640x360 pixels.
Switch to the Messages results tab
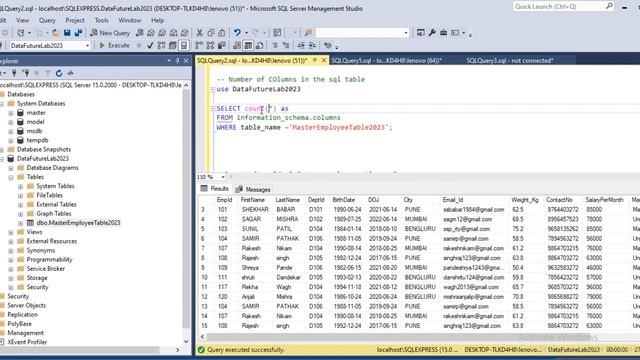point(253,189)
